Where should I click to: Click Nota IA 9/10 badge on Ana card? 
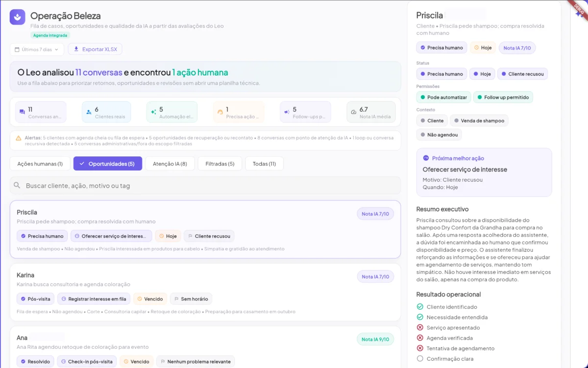pyautogui.click(x=375, y=339)
